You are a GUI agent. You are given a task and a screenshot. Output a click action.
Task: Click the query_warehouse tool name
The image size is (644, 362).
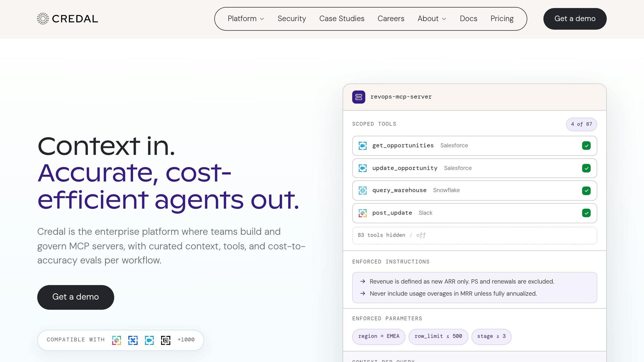[399, 190]
